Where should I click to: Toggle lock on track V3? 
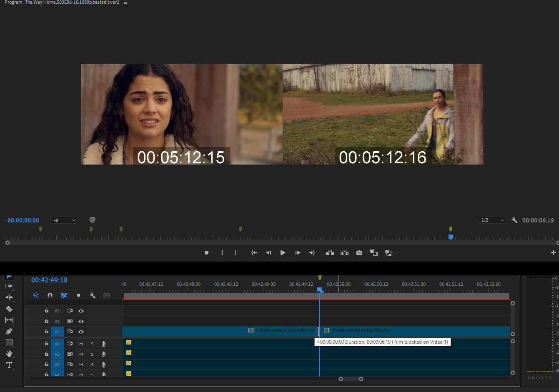point(47,311)
